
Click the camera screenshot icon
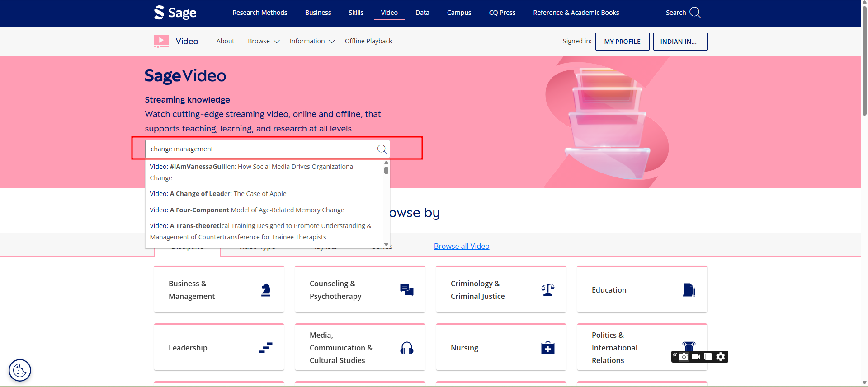(x=684, y=357)
